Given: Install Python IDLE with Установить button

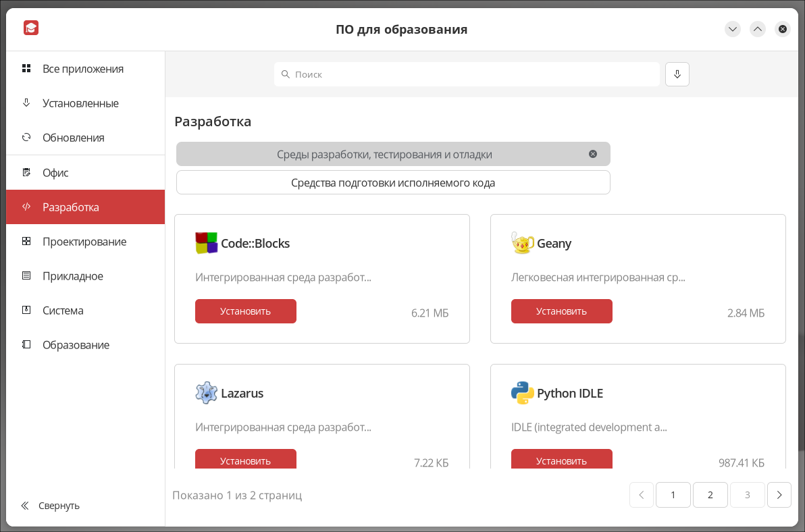Looking at the screenshot, I should coord(562,459).
